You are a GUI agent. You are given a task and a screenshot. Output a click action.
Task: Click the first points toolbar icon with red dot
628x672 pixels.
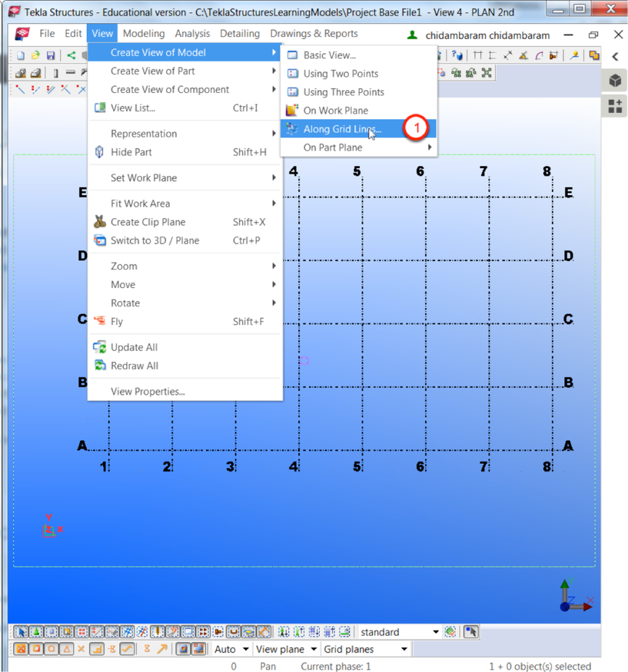coord(20,89)
